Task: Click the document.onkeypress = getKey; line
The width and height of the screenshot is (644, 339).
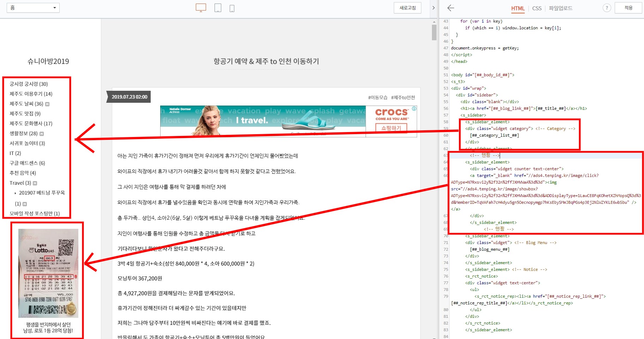Action: pyautogui.click(x=484, y=48)
